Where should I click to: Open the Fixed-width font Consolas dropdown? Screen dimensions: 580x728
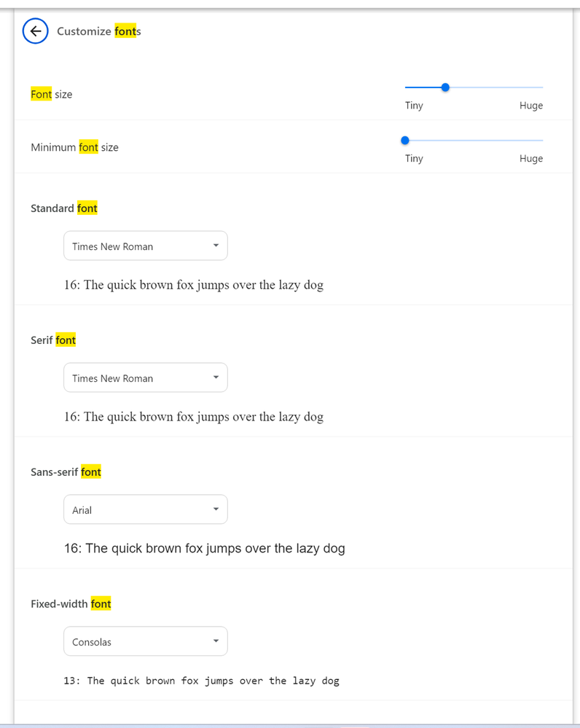(145, 642)
